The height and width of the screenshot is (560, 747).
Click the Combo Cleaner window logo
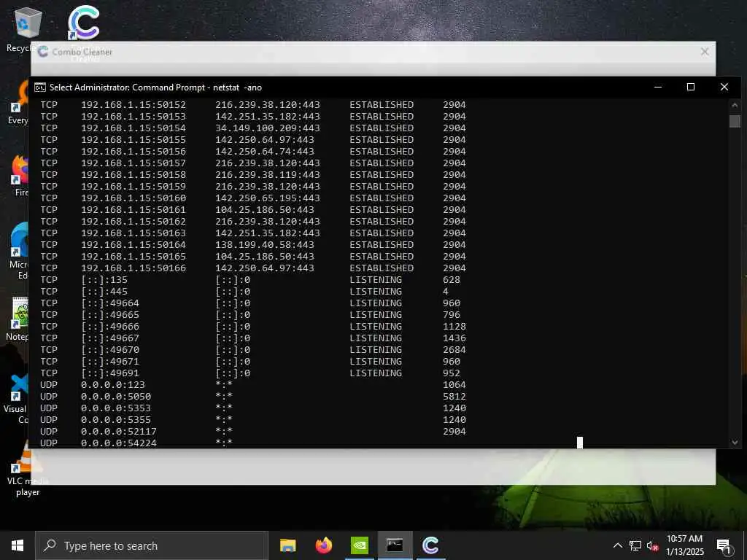point(43,52)
